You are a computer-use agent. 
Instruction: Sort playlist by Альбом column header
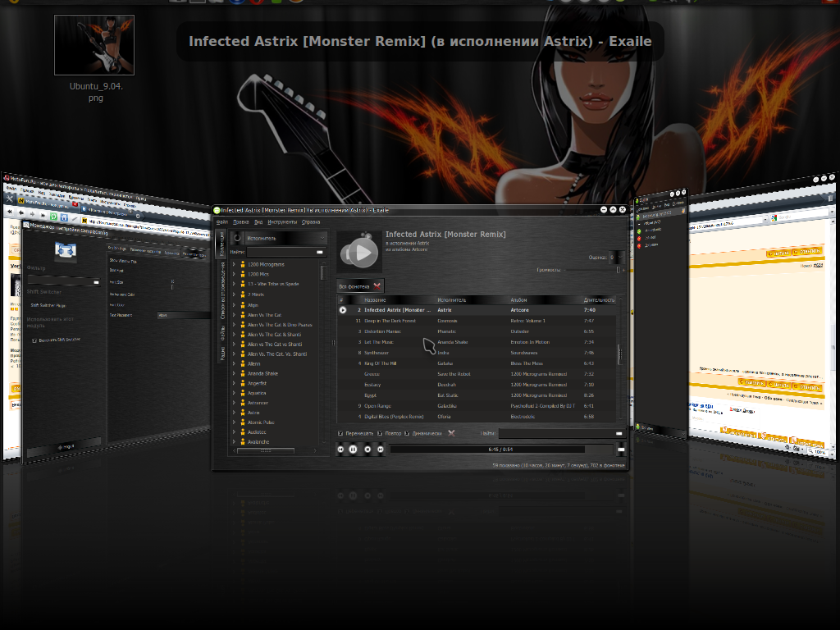point(544,300)
